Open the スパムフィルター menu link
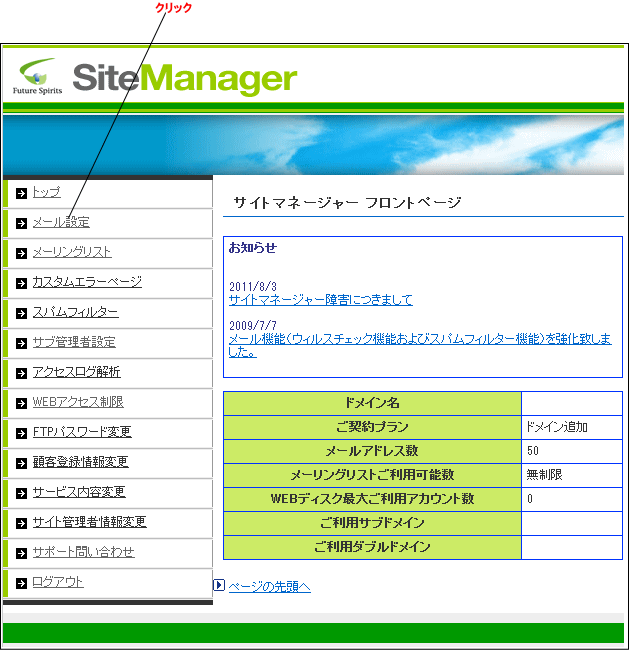The width and height of the screenshot is (629, 650). [75, 312]
